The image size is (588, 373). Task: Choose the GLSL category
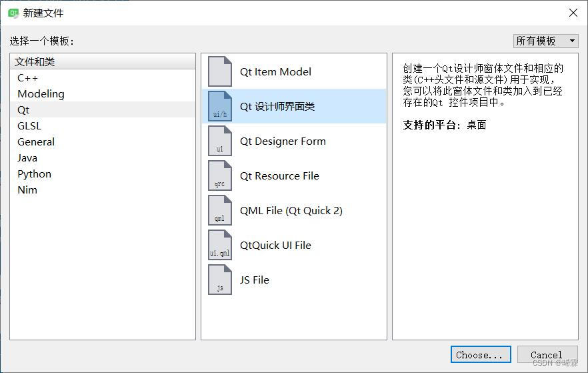[103, 125]
